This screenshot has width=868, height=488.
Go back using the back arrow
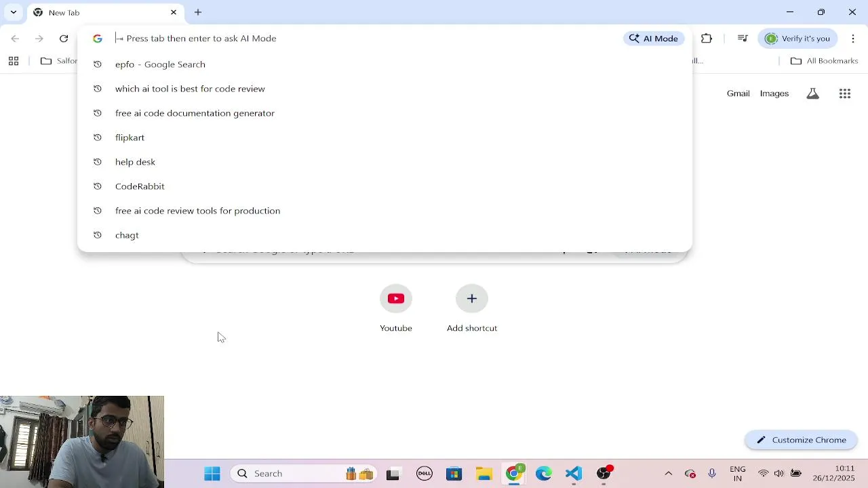16,39
